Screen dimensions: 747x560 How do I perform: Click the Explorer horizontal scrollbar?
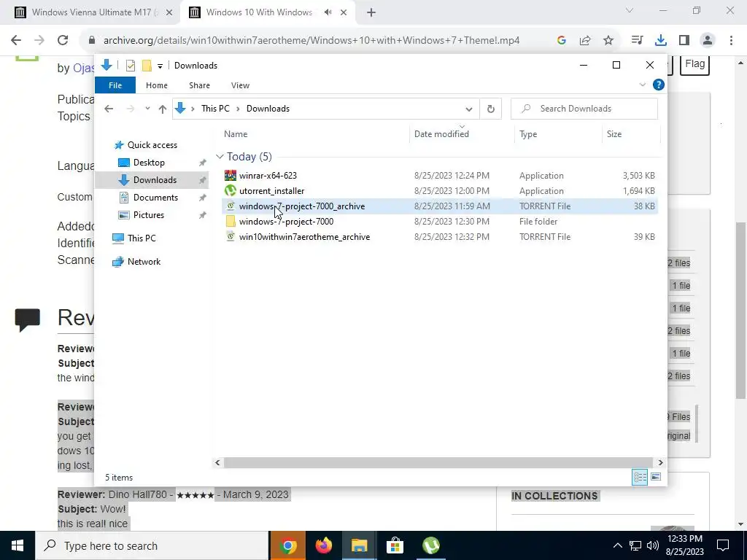click(438, 463)
